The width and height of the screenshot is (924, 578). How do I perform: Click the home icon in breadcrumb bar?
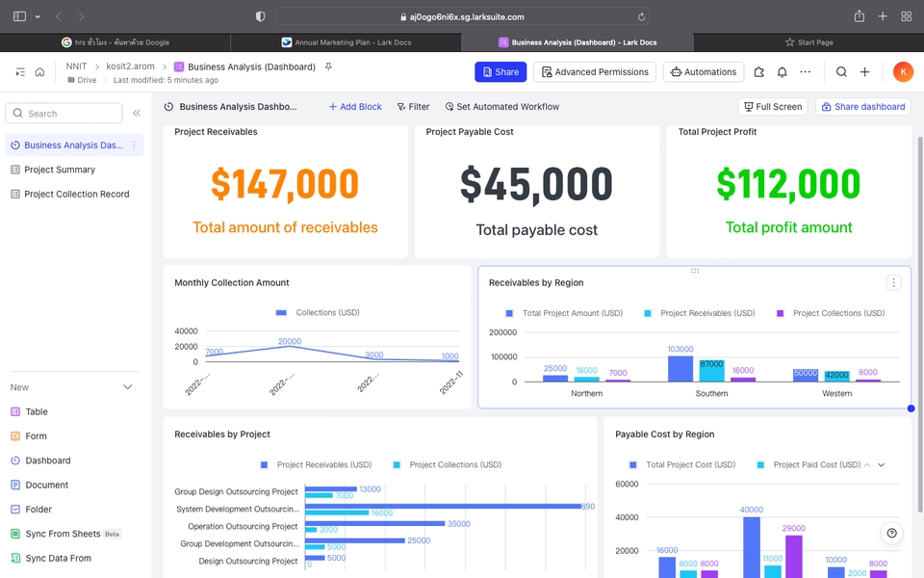tap(39, 72)
